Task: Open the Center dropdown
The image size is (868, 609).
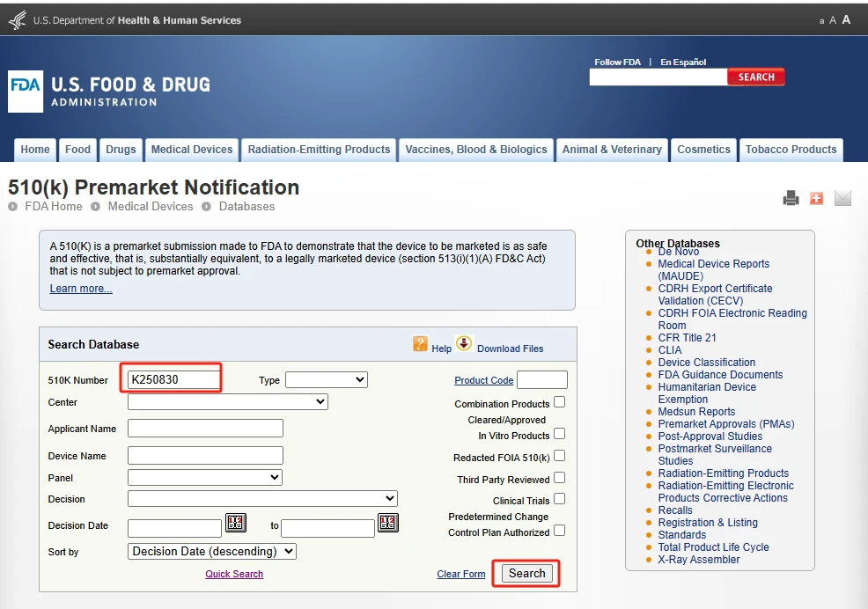Action: [228, 402]
